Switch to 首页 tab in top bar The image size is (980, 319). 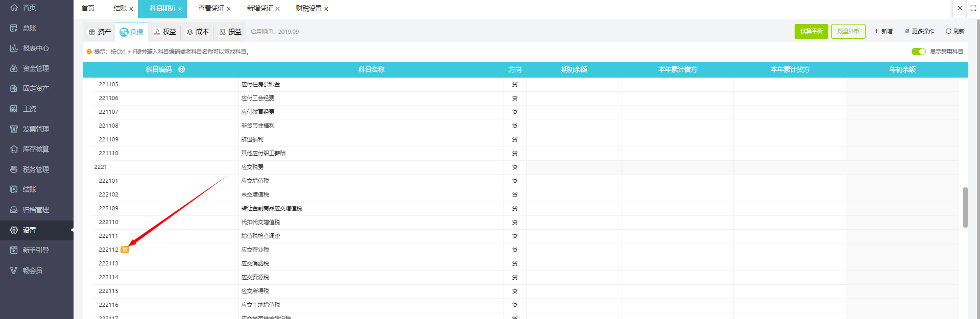88,8
